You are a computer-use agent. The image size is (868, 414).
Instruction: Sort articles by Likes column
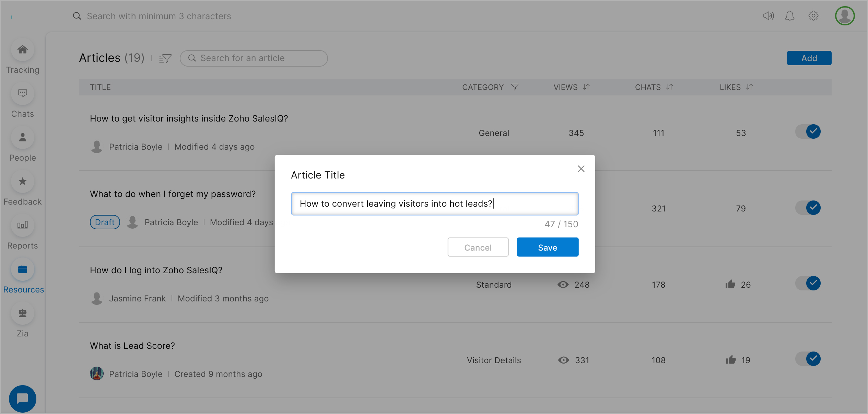[x=749, y=87]
